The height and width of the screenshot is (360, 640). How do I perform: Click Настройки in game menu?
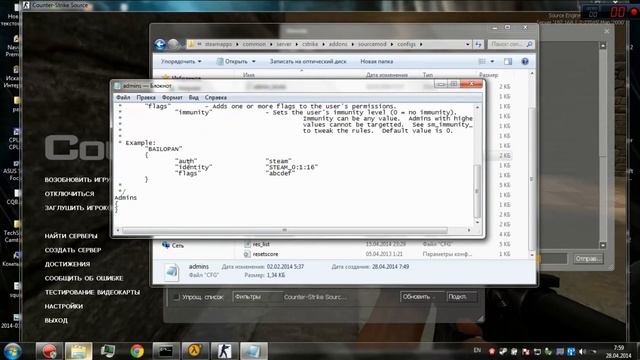pyautogui.click(x=64, y=306)
